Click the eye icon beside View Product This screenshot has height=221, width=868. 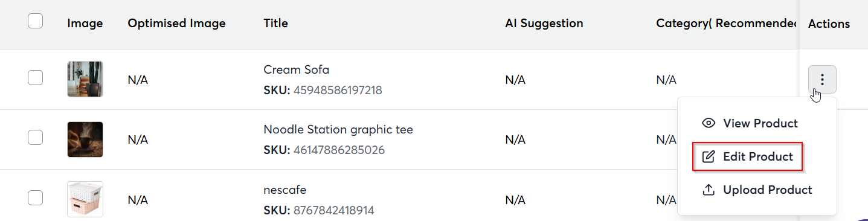click(x=709, y=123)
